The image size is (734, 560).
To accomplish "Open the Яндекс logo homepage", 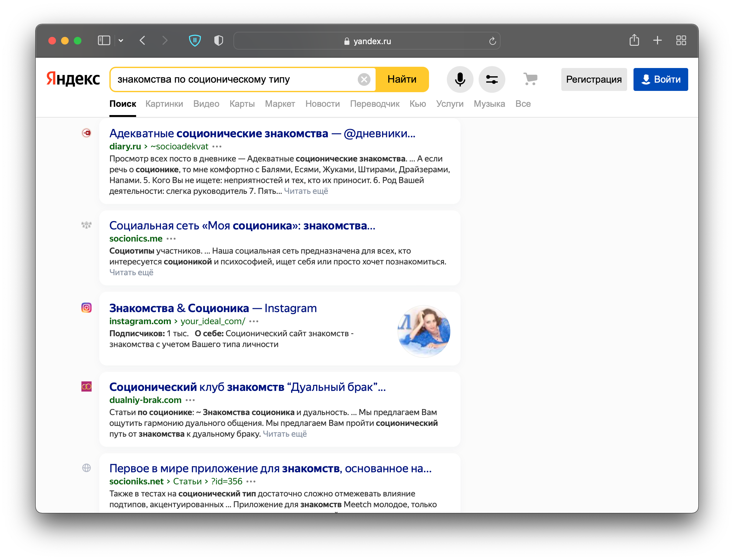I will click(x=73, y=79).
